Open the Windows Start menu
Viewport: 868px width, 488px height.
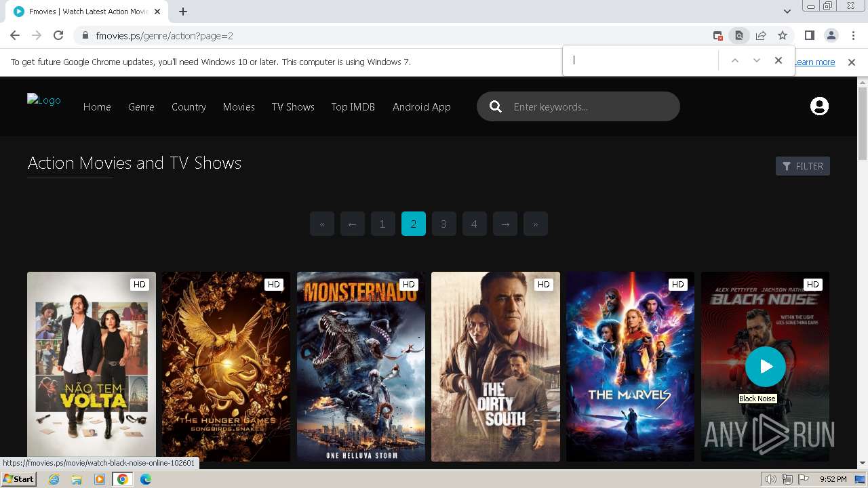(x=19, y=479)
